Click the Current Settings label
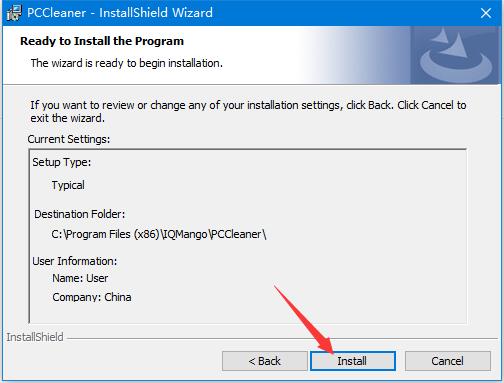504x383 pixels. (69, 139)
